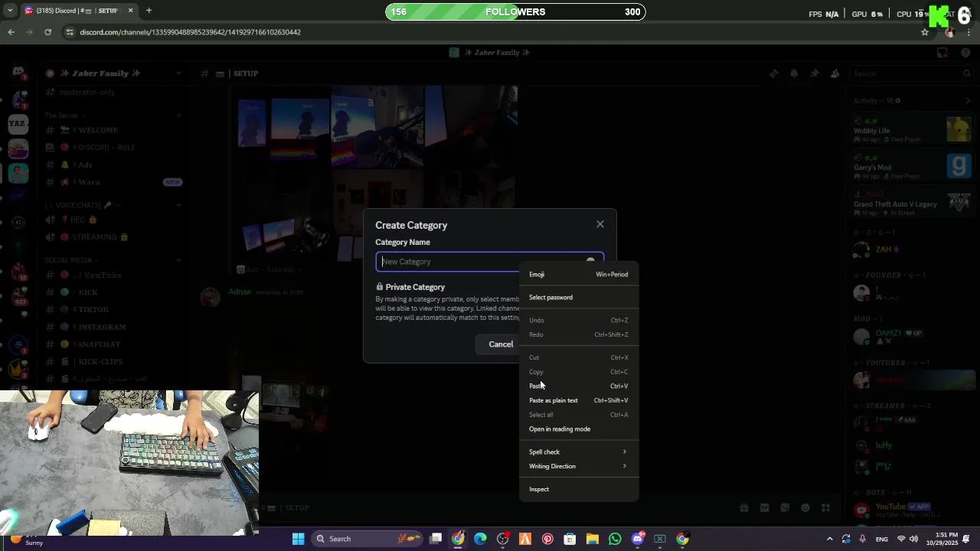Viewport: 980px width, 551px height.
Task: Add channel to SOCIAL MEDIA category
Action: [x=178, y=260]
